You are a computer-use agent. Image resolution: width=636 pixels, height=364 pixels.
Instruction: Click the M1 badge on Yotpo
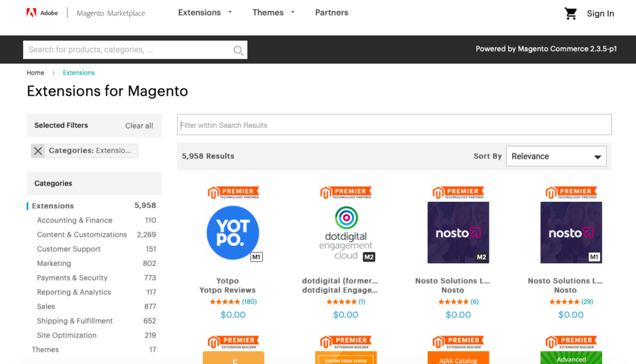257,257
